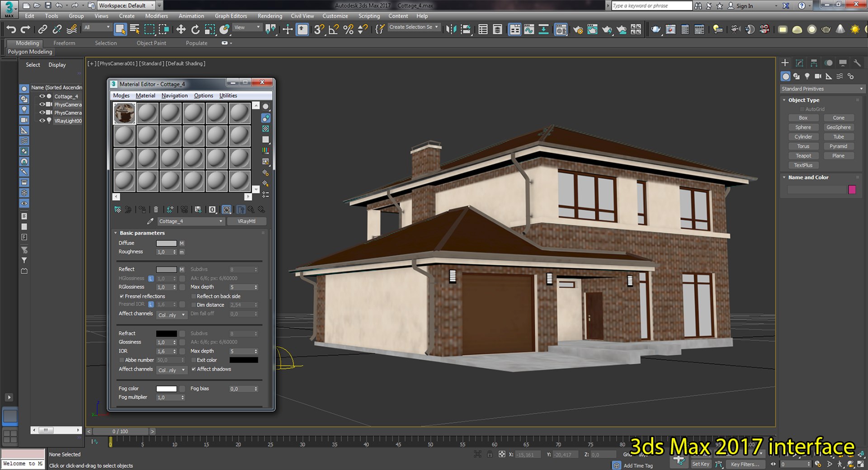Select the Cameras category icon

coord(818,76)
